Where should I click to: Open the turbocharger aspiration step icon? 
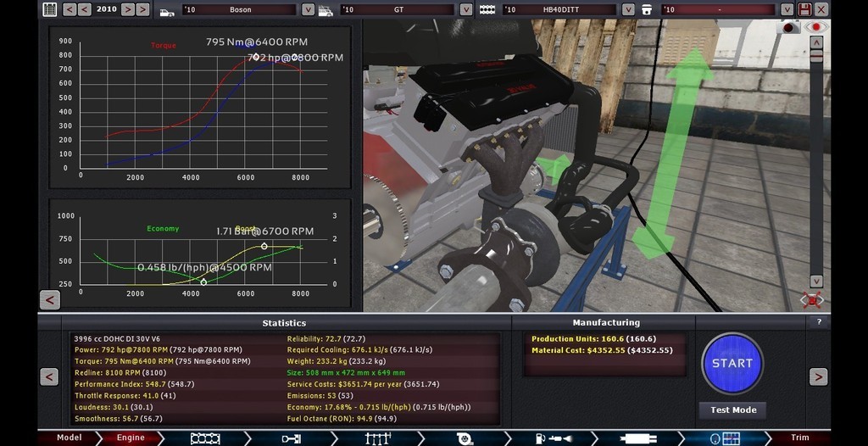click(464, 438)
